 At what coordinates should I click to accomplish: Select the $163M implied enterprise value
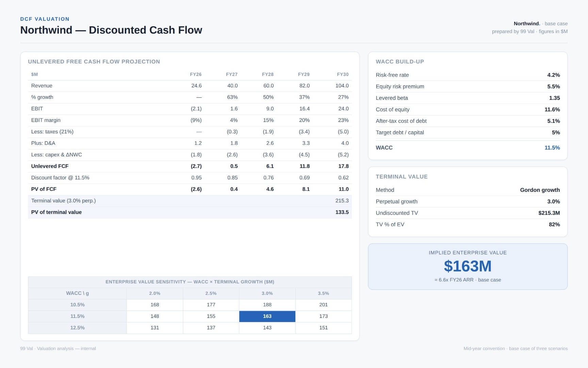coord(468,266)
